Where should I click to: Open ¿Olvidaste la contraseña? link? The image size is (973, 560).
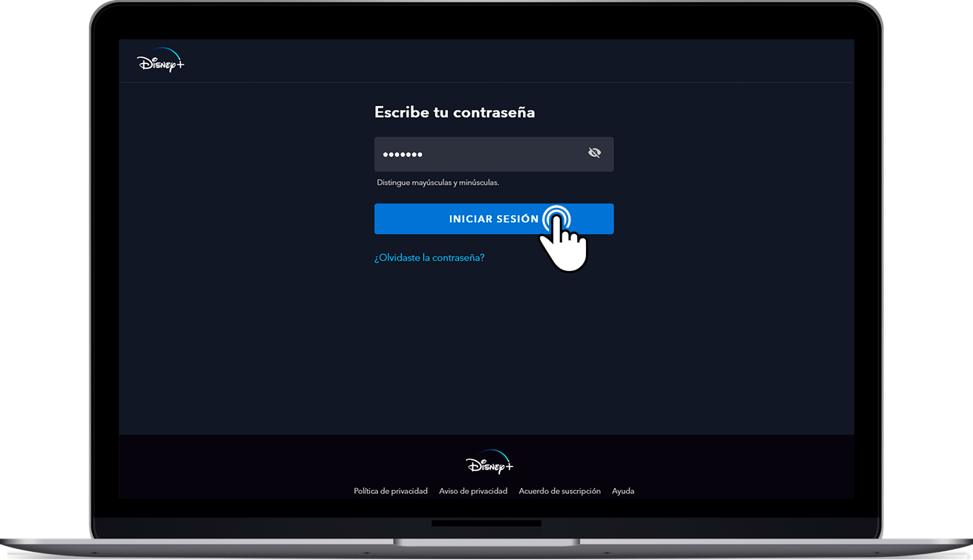pos(429,257)
